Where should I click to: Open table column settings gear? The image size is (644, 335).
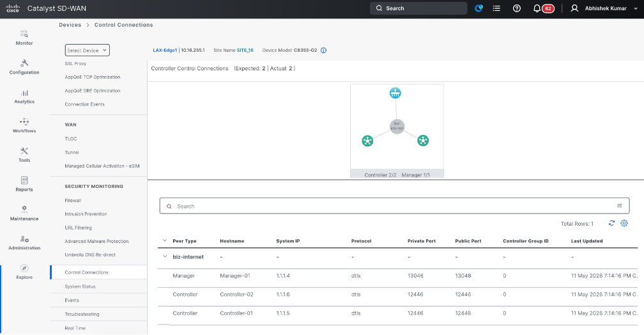pyautogui.click(x=624, y=223)
